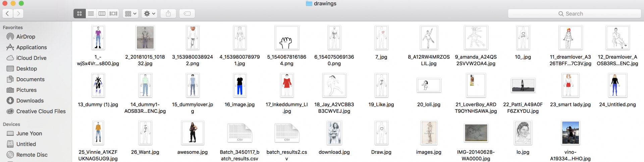Viewport: 644px width, 162px height.
Task: Go forward with the right arrow button
Action: 18,13
